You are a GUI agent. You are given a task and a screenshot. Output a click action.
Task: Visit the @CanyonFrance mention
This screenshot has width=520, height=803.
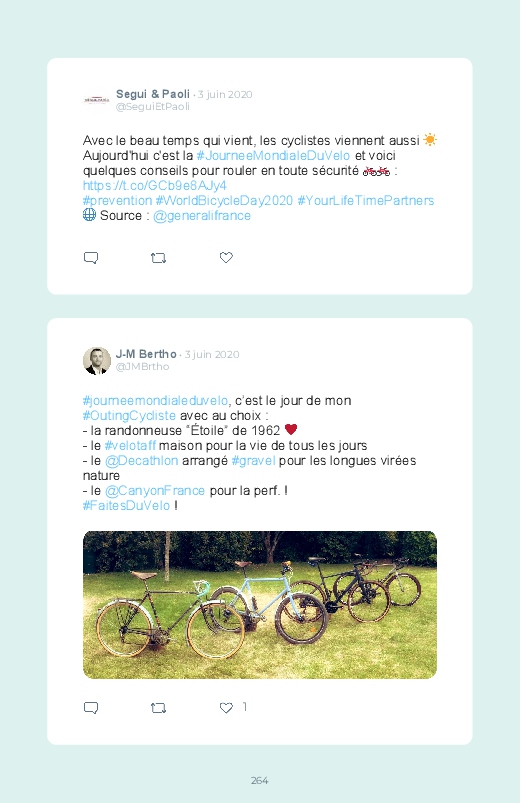tap(155, 491)
